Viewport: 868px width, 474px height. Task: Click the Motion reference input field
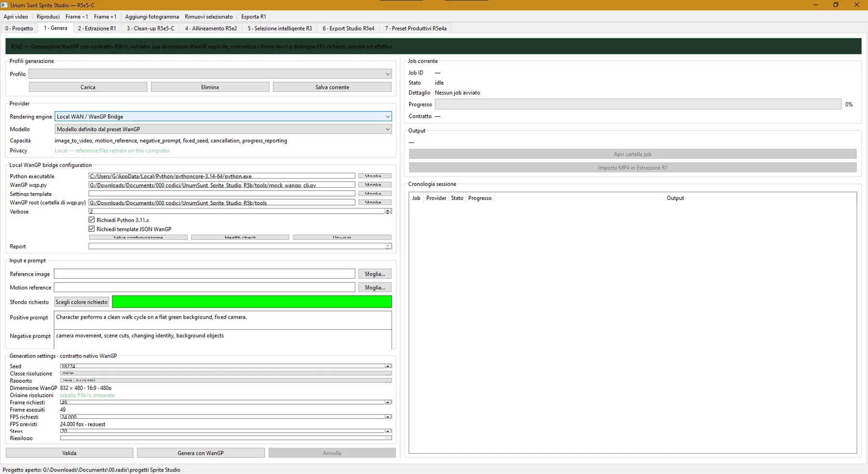point(204,287)
